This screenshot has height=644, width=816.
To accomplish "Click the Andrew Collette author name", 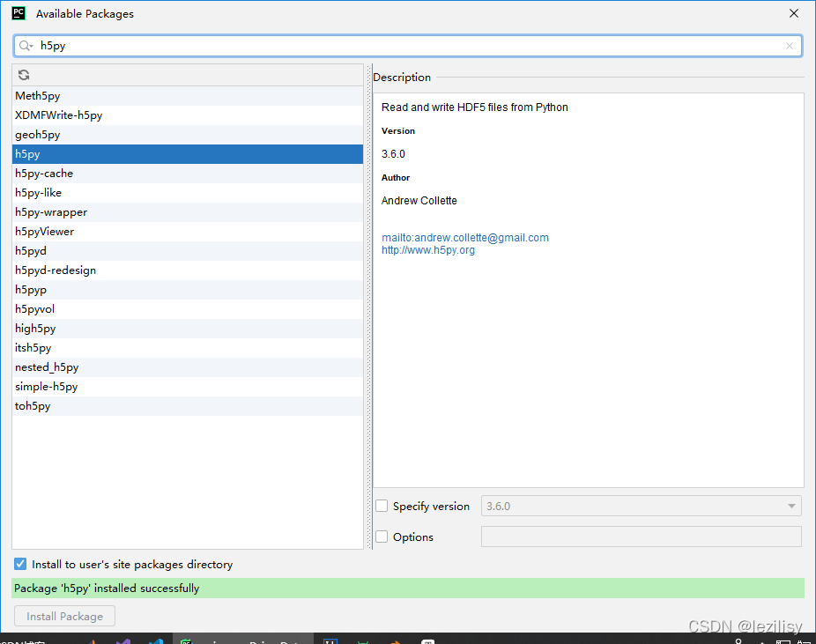I will tap(419, 201).
